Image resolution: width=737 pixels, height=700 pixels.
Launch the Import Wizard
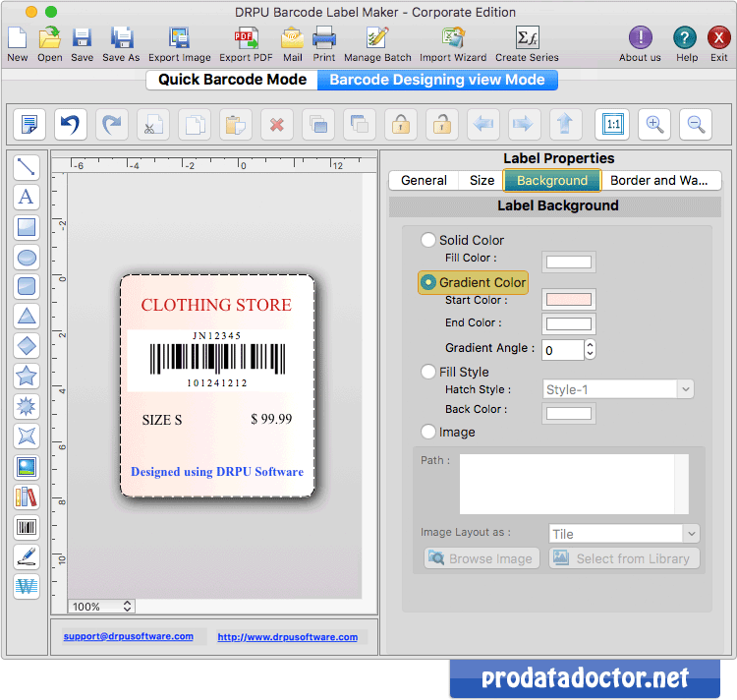453,38
